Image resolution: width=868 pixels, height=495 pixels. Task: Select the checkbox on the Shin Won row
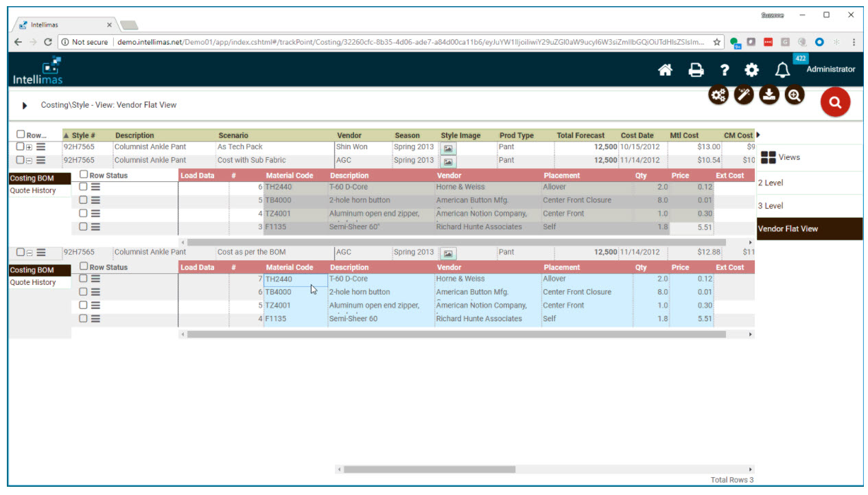(19, 146)
